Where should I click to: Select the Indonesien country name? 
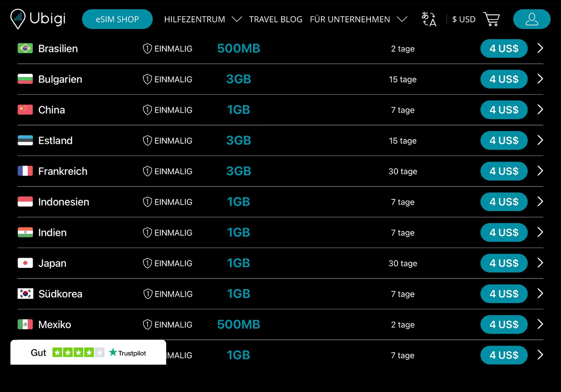63,202
